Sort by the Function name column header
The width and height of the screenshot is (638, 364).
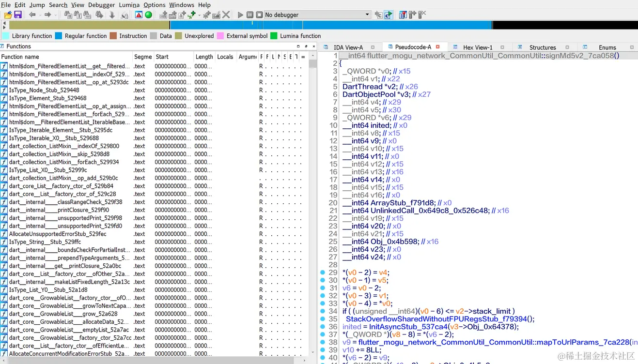[x=66, y=57]
